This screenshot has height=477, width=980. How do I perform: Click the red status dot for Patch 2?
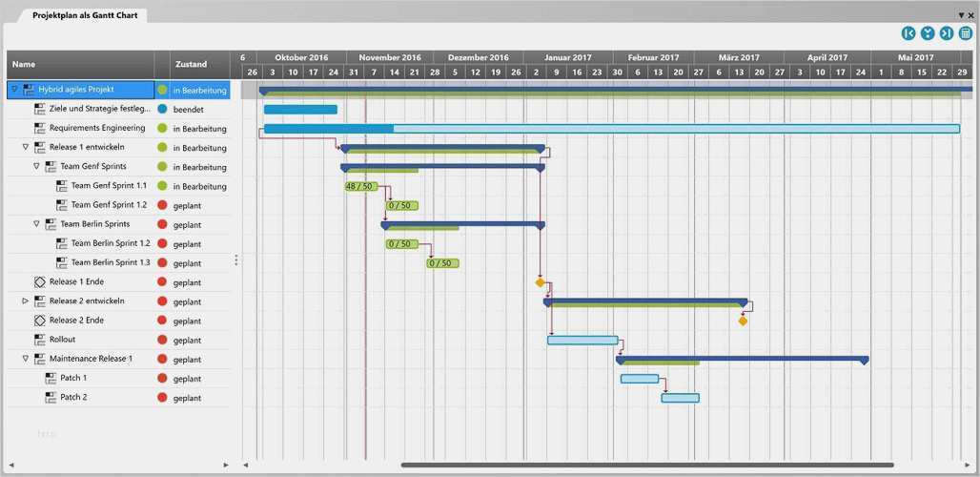click(162, 398)
